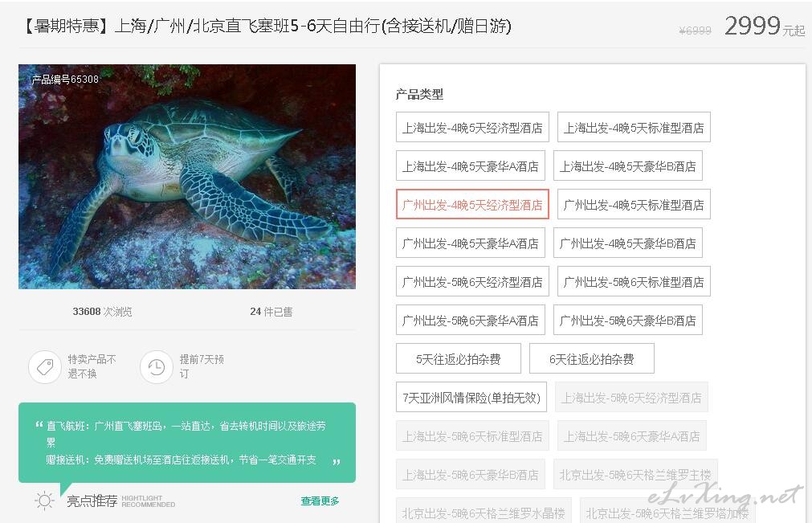Click the 5天往返必拍杂费 button
This screenshot has width=812, height=523.
coord(459,358)
